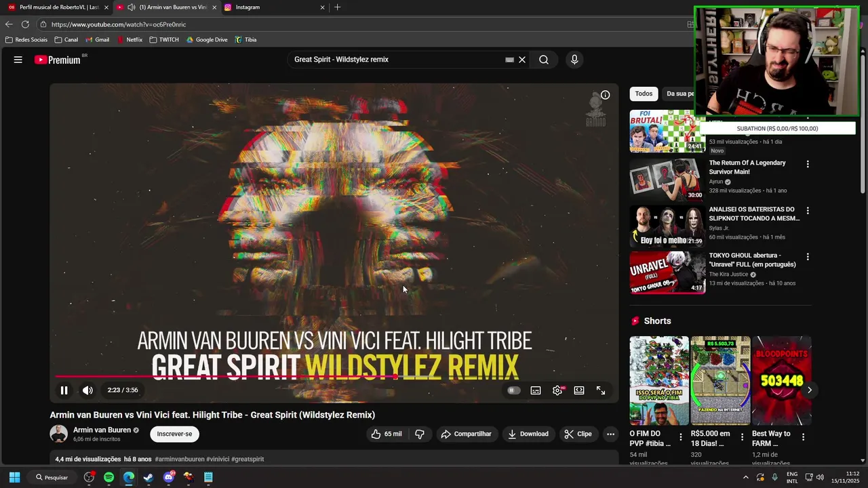This screenshot has height=488, width=868.
Task: Focus the URL address bar
Action: [x=359, y=24]
